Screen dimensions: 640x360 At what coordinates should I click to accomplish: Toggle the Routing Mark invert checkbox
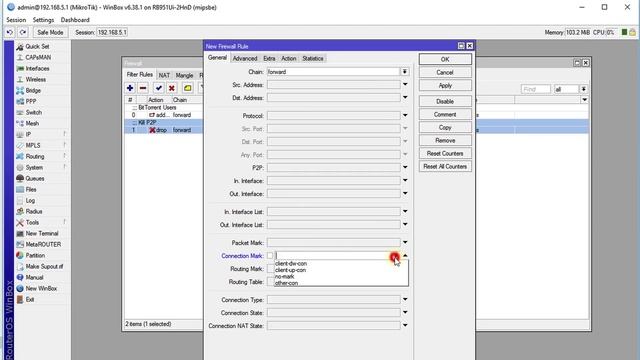(270, 269)
